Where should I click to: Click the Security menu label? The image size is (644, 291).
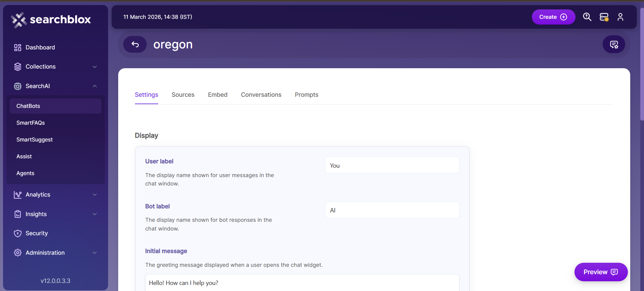37,233
